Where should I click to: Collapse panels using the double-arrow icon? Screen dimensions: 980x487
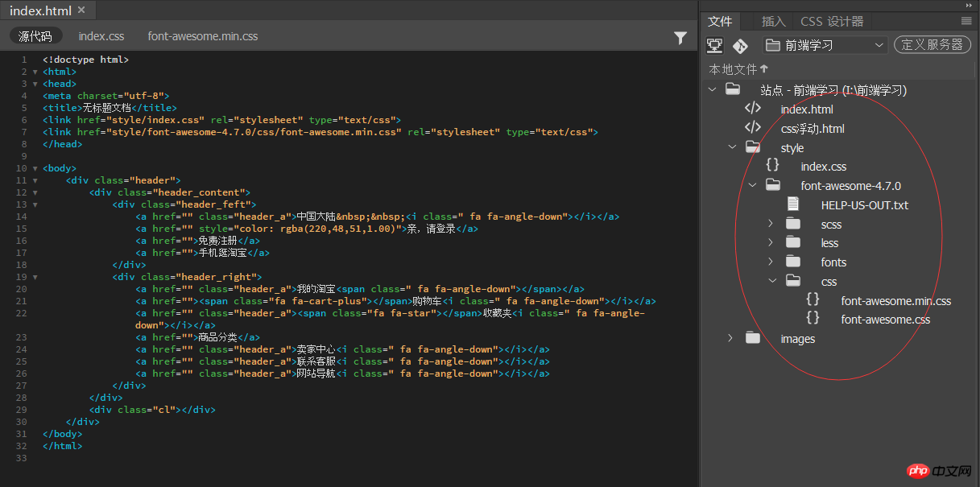[x=967, y=5]
